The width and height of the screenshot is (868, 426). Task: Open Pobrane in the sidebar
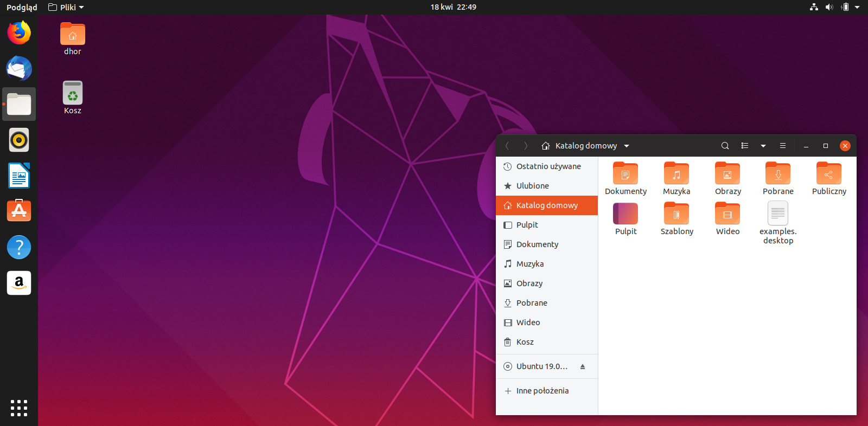click(x=547, y=303)
